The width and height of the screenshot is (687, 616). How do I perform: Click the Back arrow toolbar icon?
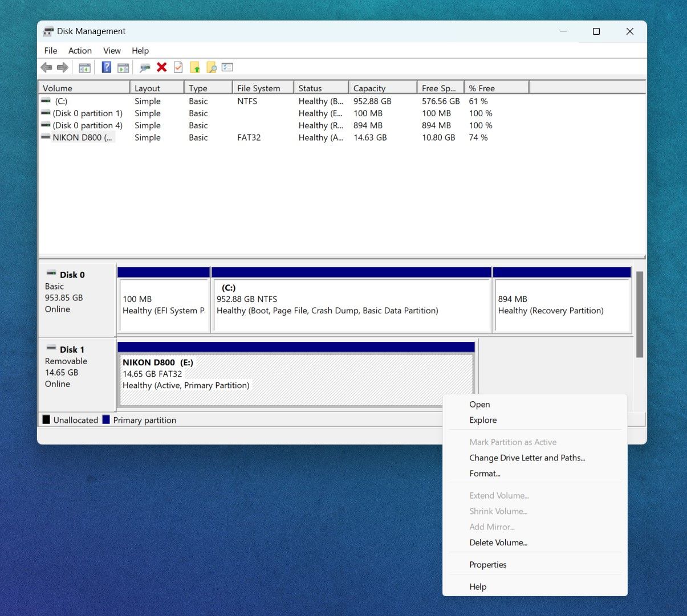coord(46,68)
